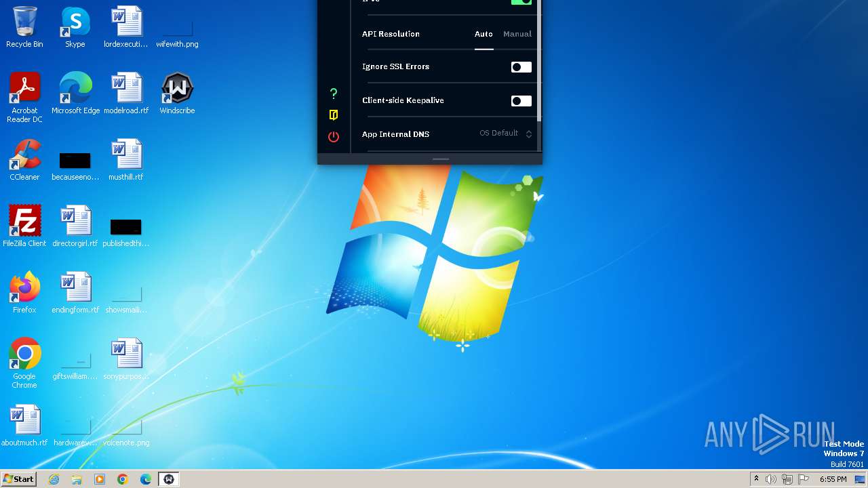Click the App Internal DNS label
The height and width of the screenshot is (488, 868).
point(395,134)
